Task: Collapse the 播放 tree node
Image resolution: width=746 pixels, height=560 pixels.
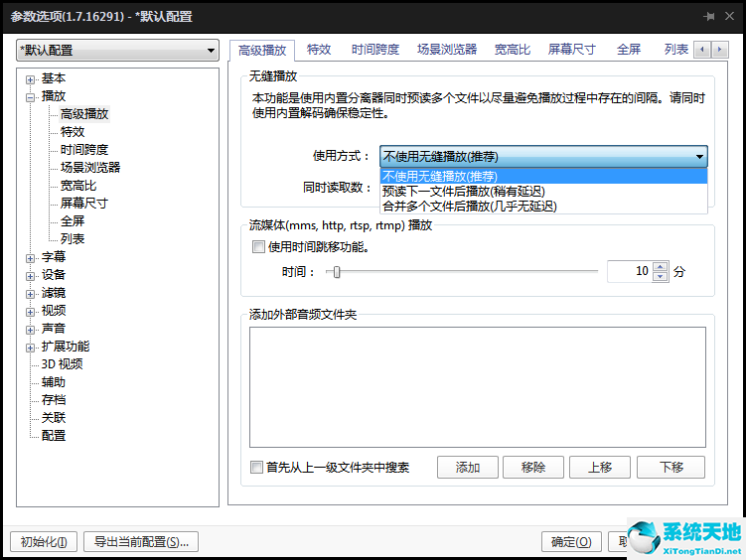Action: [x=31, y=96]
